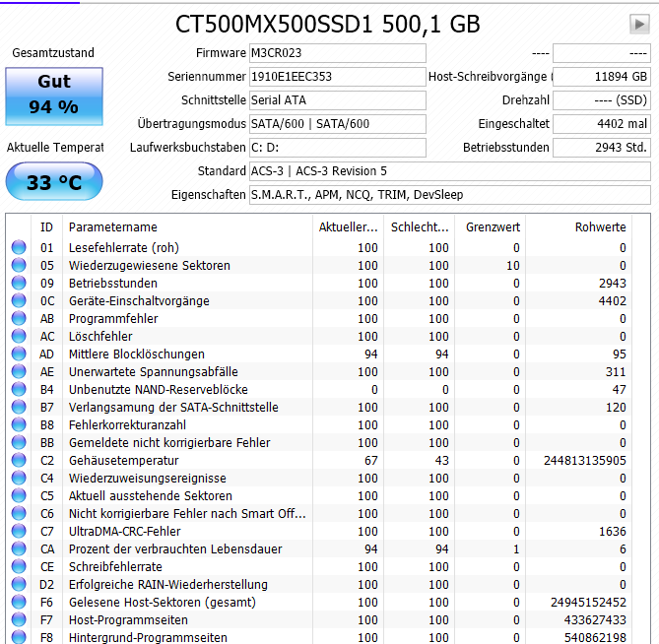Click the Schnittstelle field Serial ATA
The height and width of the screenshot is (644, 659).
[x=338, y=100]
